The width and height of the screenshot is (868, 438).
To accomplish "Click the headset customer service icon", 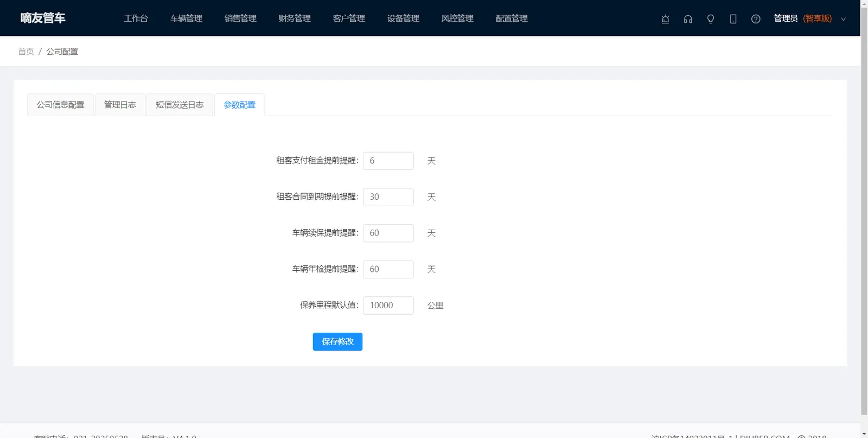I will [688, 19].
